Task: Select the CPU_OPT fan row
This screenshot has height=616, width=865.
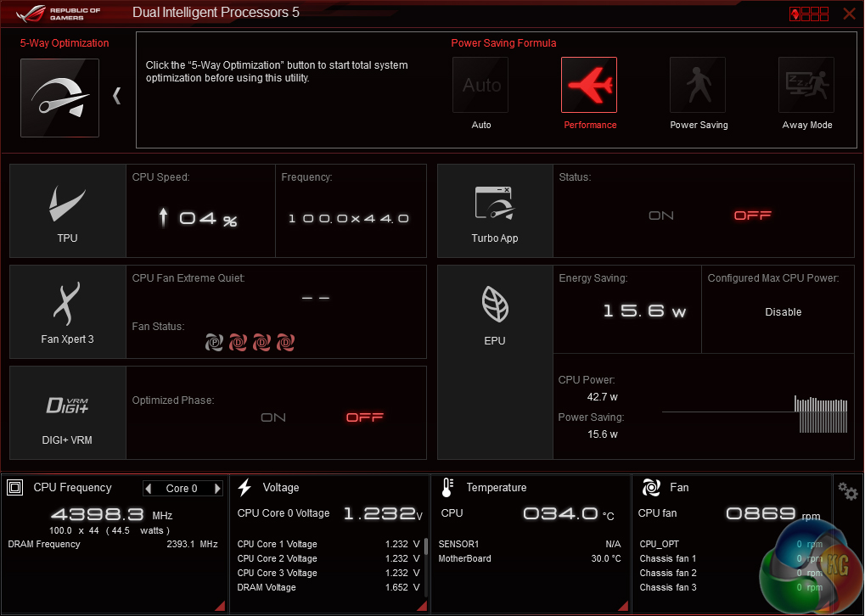Action: 731,545
